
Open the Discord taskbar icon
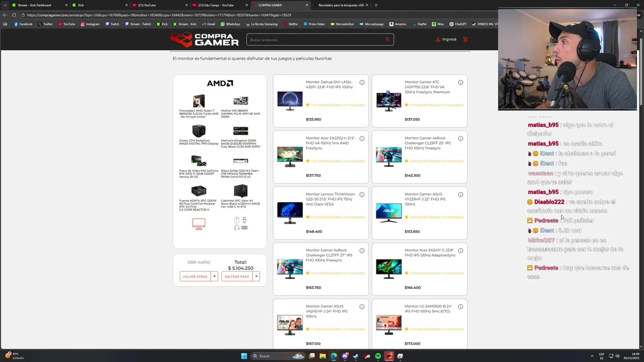click(x=345, y=356)
